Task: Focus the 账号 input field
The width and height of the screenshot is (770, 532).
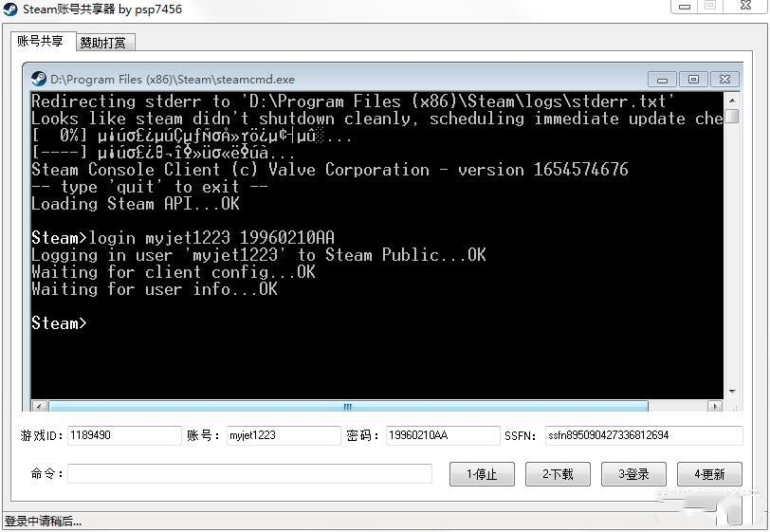Action: pyautogui.click(x=284, y=435)
